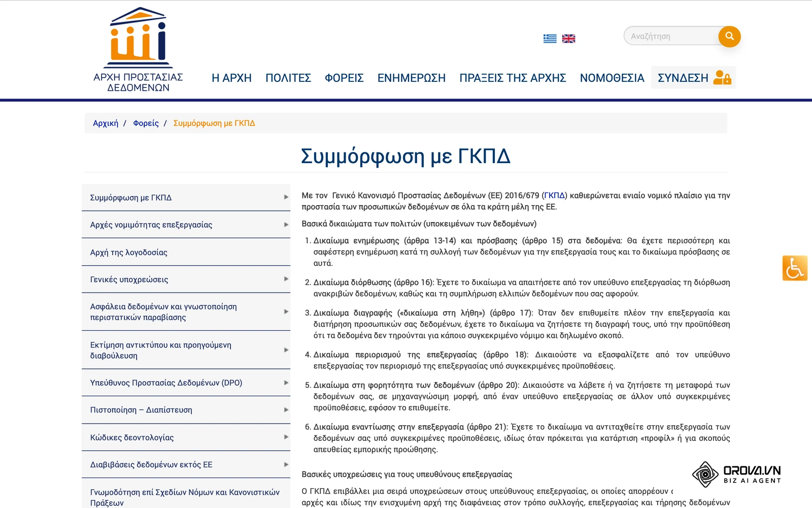Open Αρχή της λογοδοσίας sidebar item
The image size is (812, 508).
pos(186,252)
